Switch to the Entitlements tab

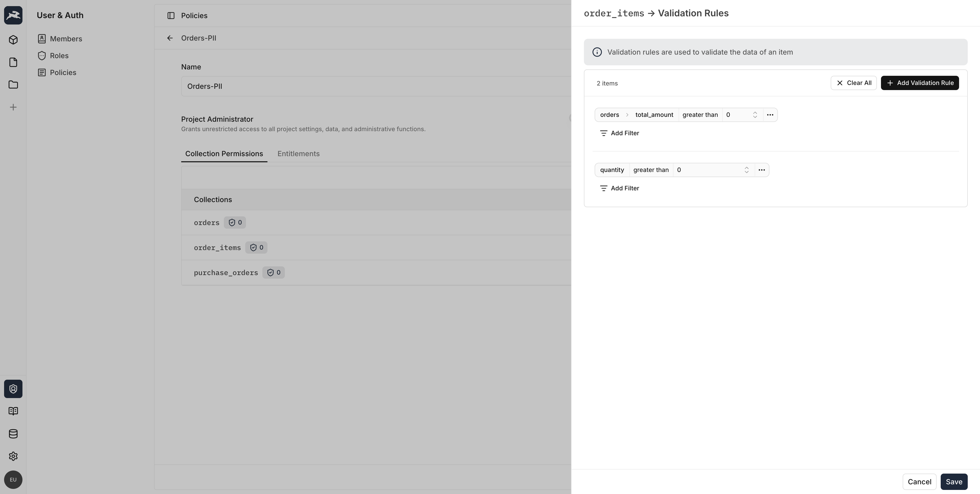(x=298, y=154)
